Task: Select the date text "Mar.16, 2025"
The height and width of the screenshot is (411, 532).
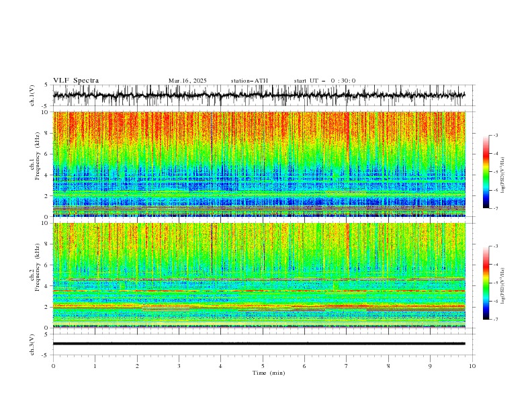Action: pyautogui.click(x=187, y=81)
